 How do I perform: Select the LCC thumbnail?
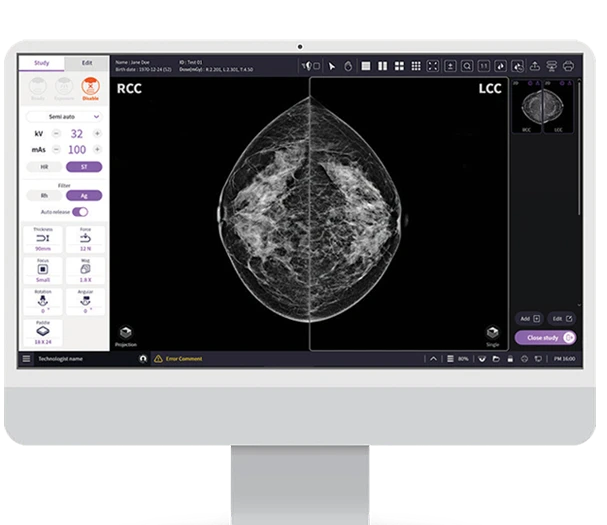click(559, 107)
